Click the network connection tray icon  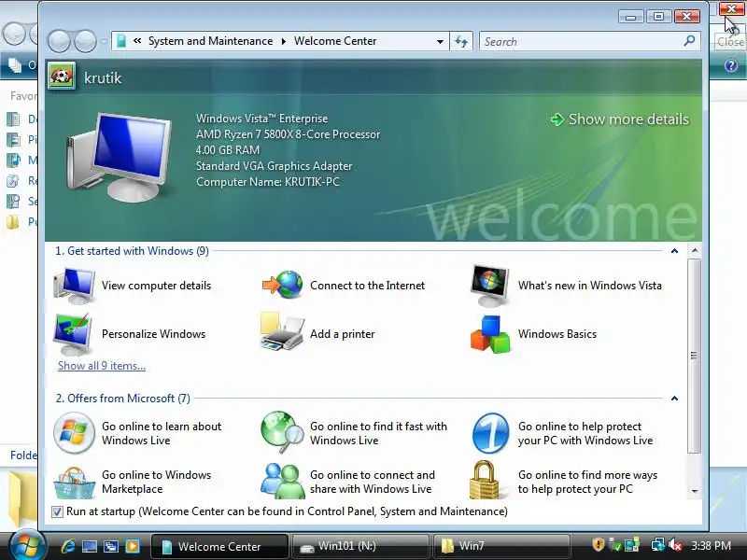[658, 545]
